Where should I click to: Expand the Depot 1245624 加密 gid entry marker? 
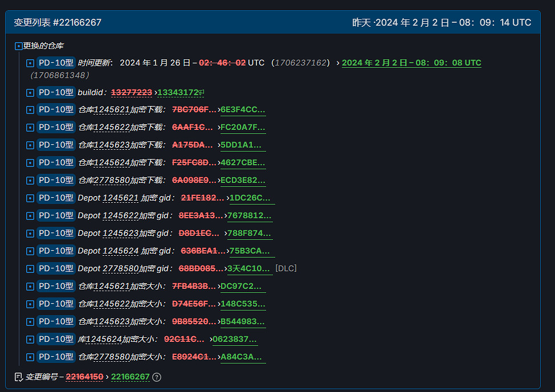point(30,251)
